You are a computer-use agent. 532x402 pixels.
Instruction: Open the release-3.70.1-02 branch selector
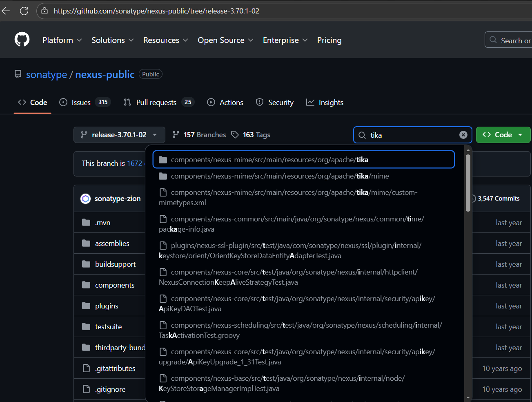pyautogui.click(x=119, y=135)
